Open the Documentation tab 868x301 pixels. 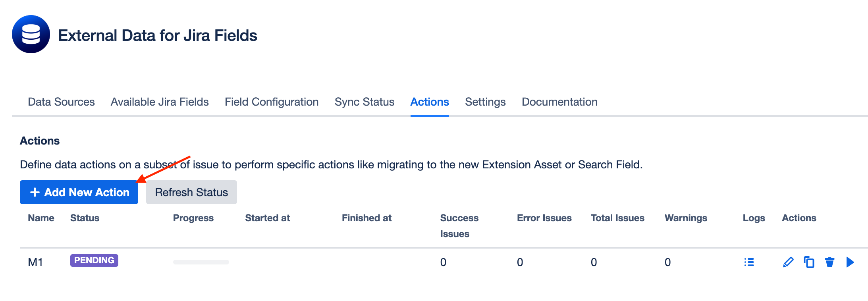click(x=559, y=102)
